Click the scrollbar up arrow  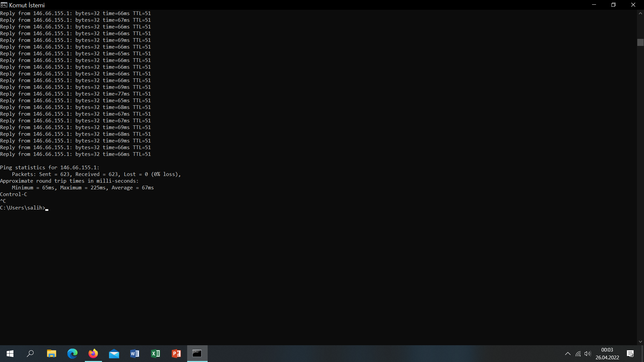(x=640, y=13)
